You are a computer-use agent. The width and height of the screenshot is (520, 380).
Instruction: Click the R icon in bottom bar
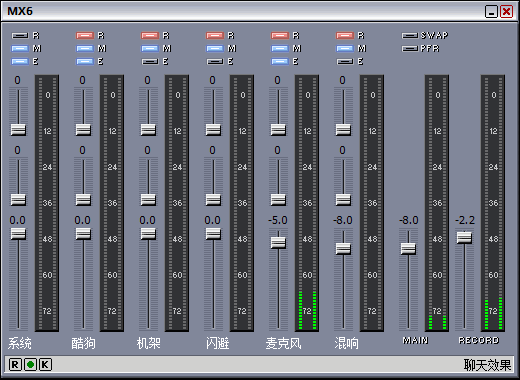[x=15, y=365]
